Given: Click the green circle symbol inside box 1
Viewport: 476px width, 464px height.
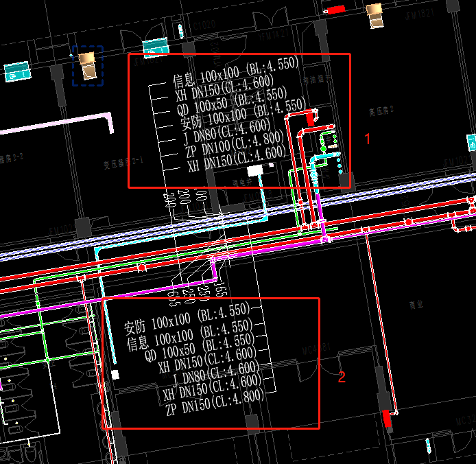Looking at the screenshot, I should pos(323,148).
